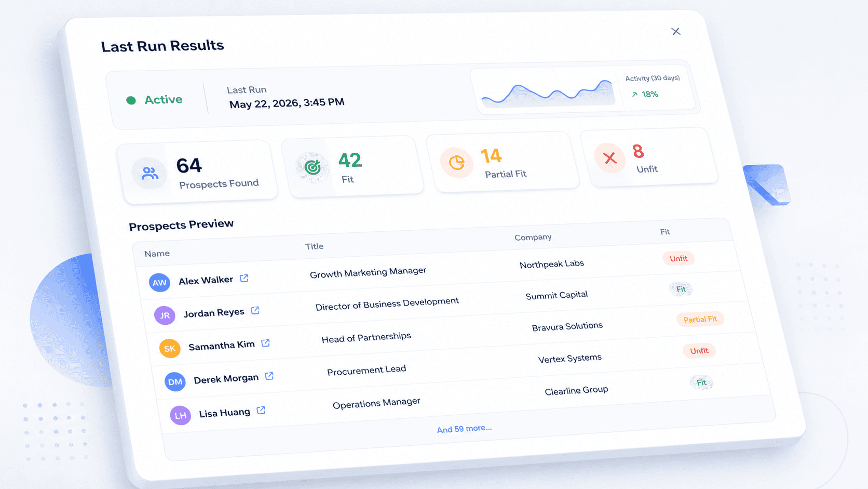This screenshot has width=868, height=489.
Task: Click the Name column header
Action: click(x=157, y=254)
